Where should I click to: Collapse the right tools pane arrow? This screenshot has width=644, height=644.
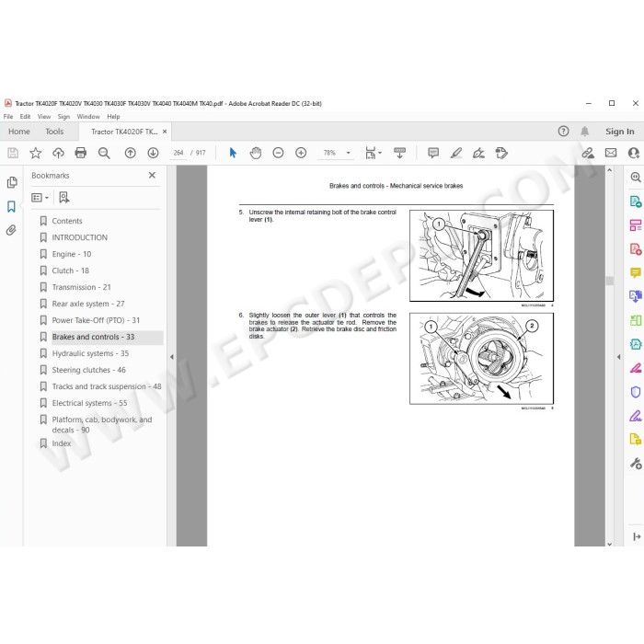tap(618, 357)
